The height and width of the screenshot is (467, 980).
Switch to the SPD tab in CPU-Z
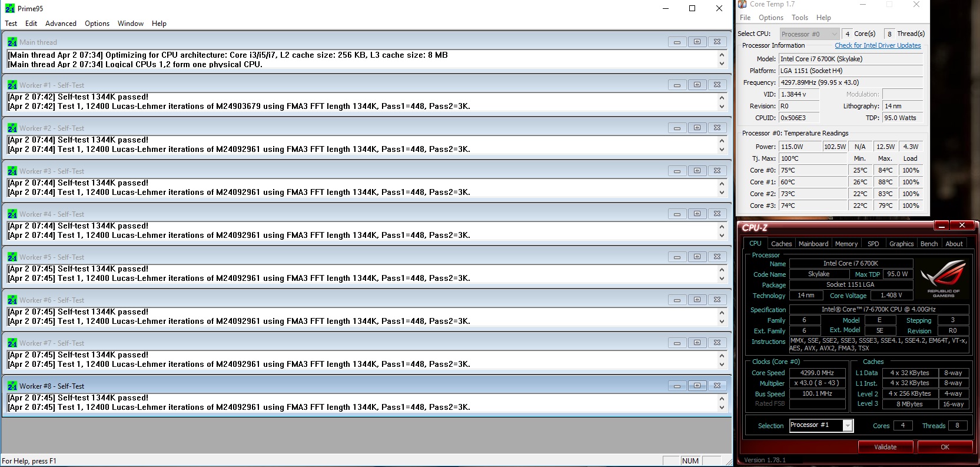(873, 244)
